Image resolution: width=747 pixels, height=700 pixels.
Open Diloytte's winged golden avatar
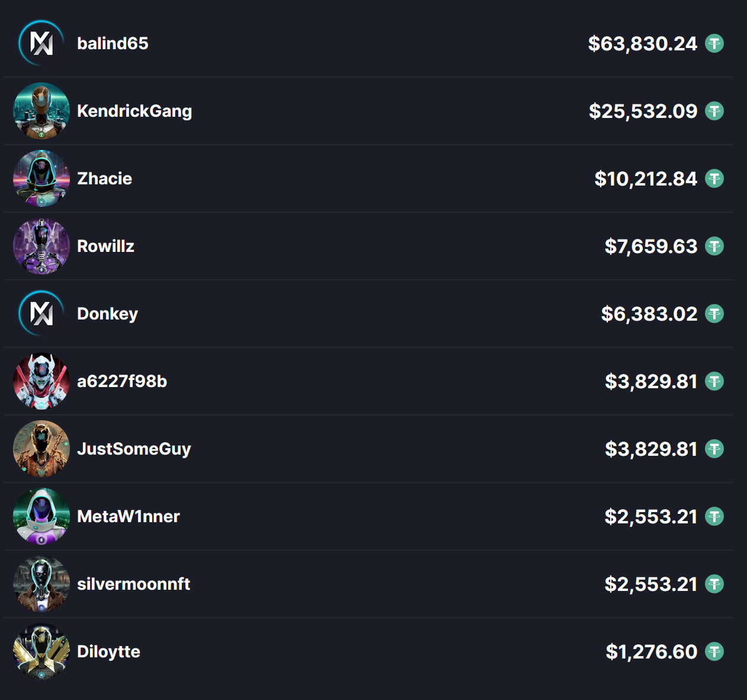pos(41,651)
